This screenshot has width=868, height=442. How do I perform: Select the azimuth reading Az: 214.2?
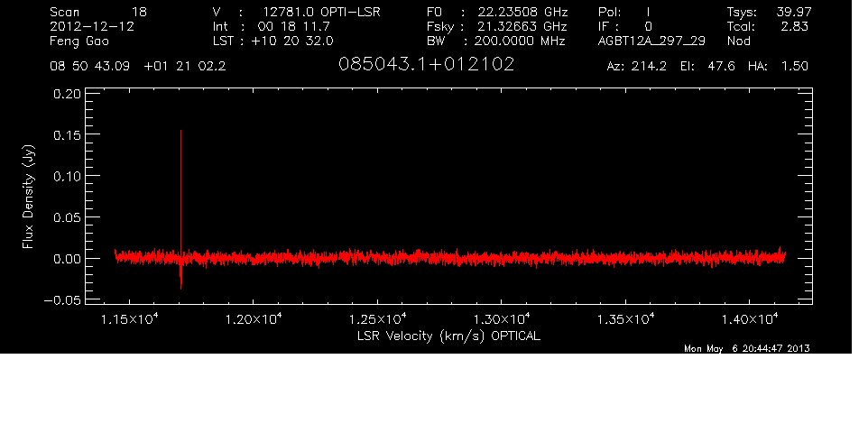coord(637,66)
